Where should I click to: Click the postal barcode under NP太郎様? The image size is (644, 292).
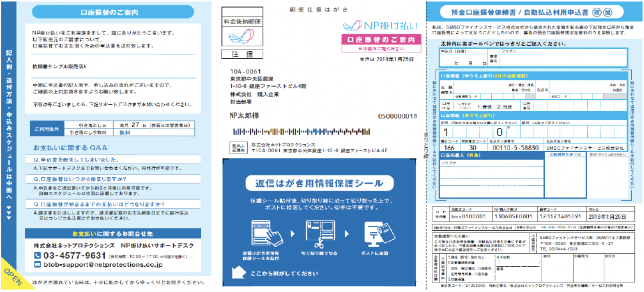point(301,132)
